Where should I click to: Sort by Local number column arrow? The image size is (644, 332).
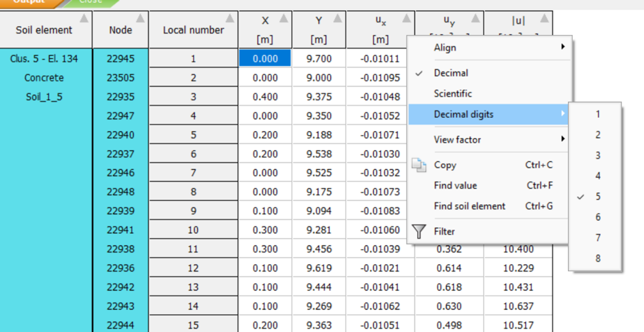230,18
